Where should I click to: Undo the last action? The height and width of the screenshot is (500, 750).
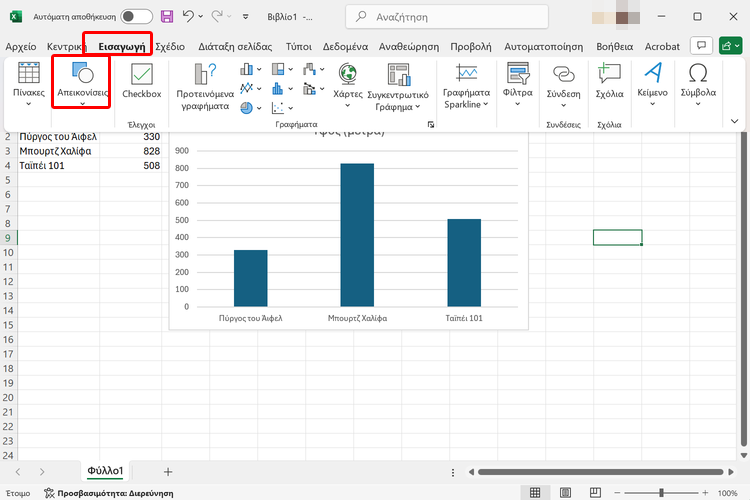[x=188, y=16]
